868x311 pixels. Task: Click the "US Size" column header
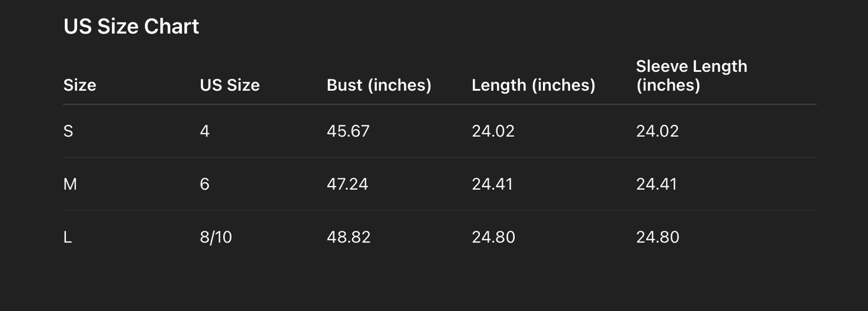[229, 85]
